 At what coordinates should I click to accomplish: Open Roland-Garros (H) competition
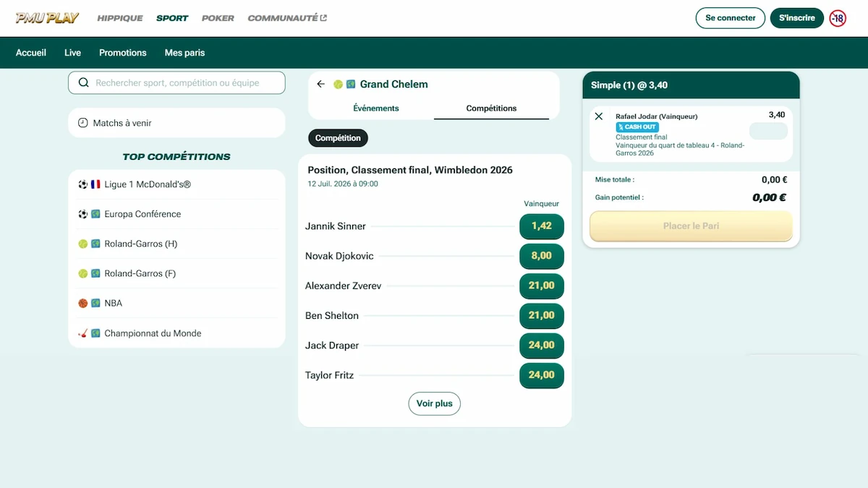click(x=176, y=244)
